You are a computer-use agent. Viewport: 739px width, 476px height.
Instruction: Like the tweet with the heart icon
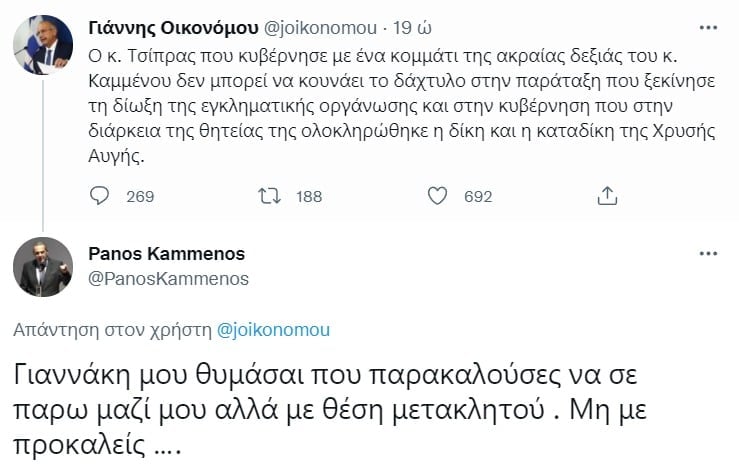[436, 196]
